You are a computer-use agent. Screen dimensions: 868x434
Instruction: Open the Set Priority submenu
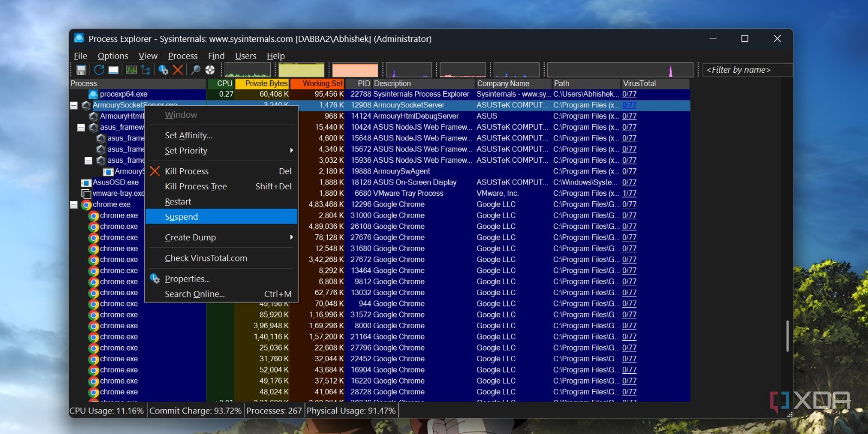222,151
